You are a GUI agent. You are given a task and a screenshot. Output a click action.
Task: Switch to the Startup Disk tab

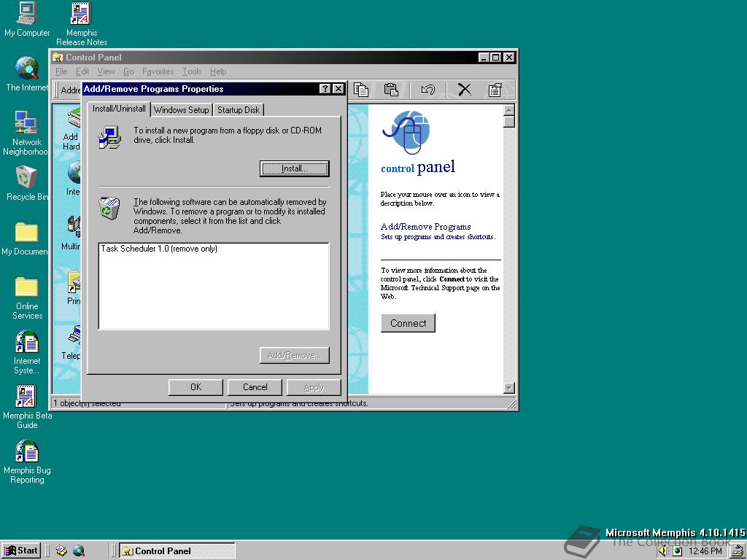239,109
